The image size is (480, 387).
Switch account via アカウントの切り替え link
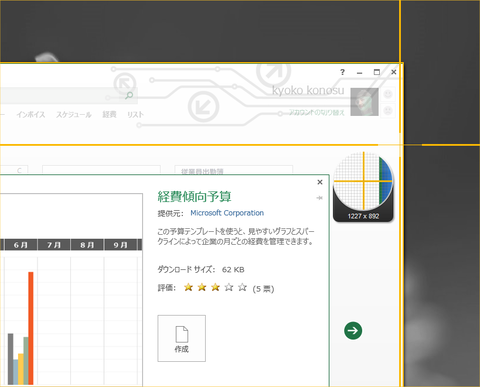[x=316, y=112]
